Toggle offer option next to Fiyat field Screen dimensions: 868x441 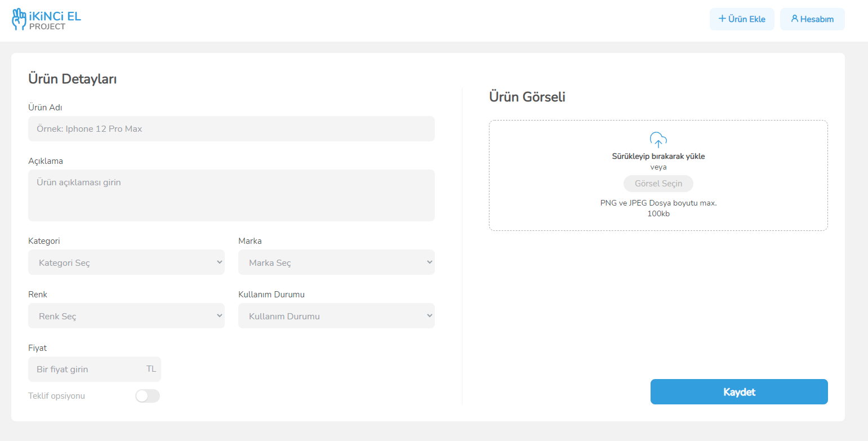point(147,396)
